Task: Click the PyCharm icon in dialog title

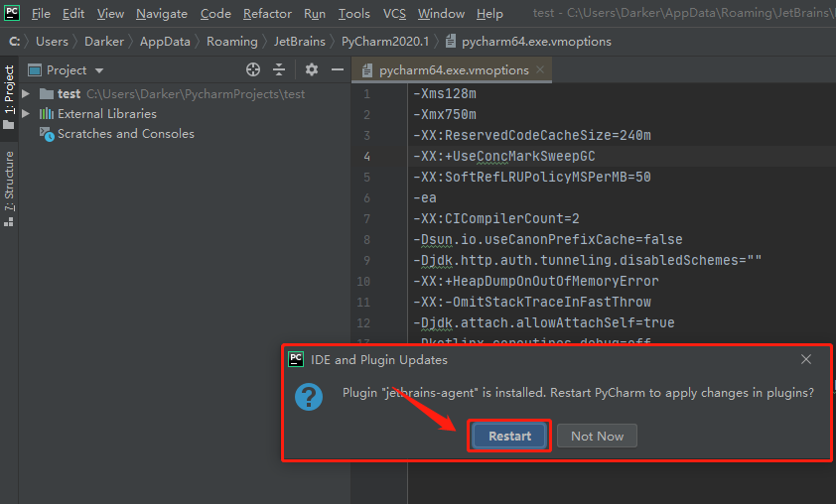Action: click(x=296, y=359)
